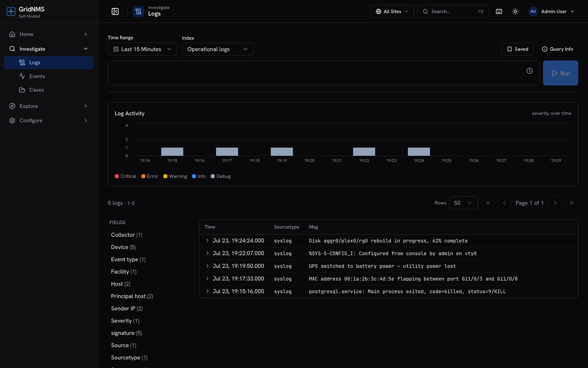Open Saved queries

coord(517,49)
